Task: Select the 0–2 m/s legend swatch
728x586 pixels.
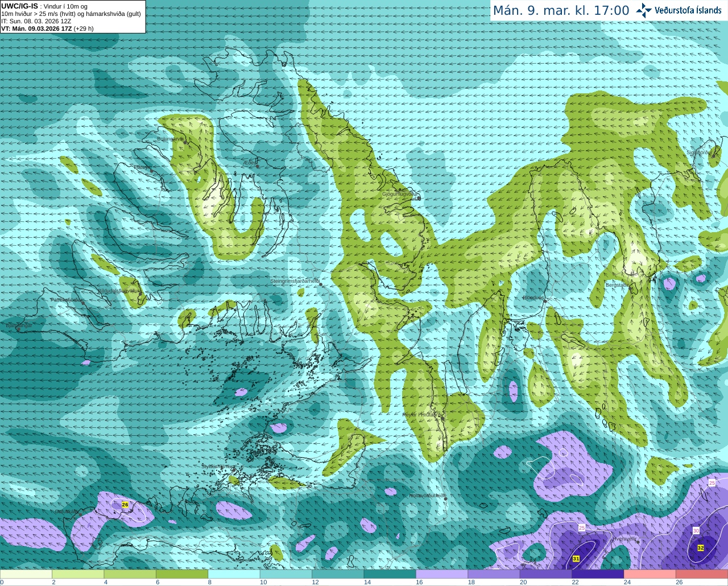Action: [26, 574]
